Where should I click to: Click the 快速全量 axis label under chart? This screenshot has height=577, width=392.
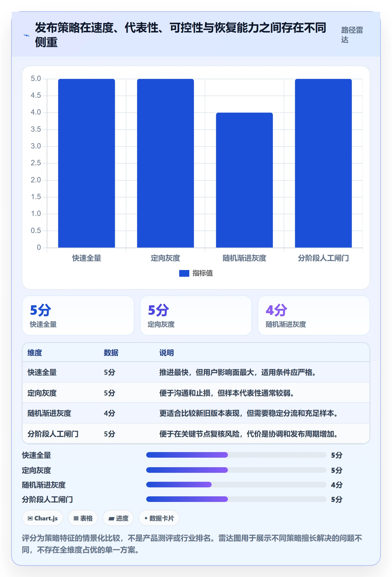(x=87, y=258)
